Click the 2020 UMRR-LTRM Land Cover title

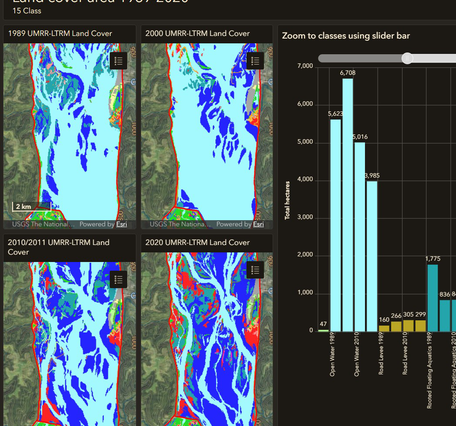click(x=197, y=242)
